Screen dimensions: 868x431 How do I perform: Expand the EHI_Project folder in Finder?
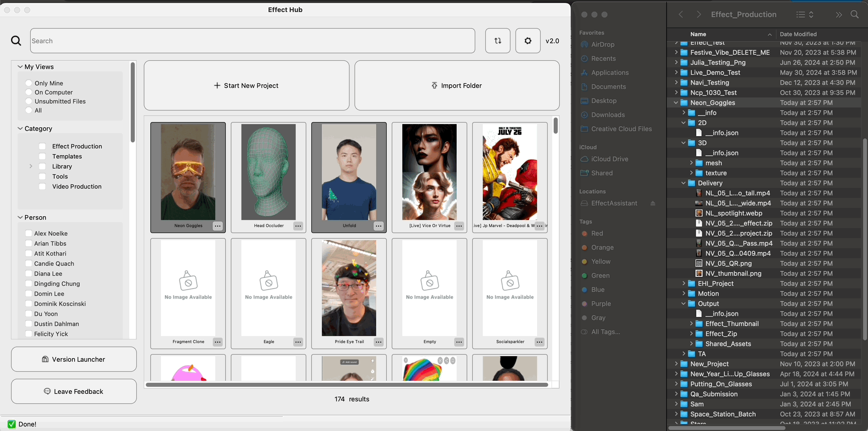click(683, 283)
